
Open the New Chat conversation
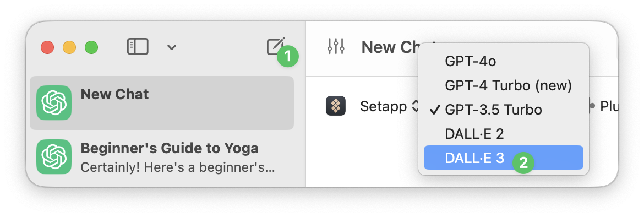162,103
